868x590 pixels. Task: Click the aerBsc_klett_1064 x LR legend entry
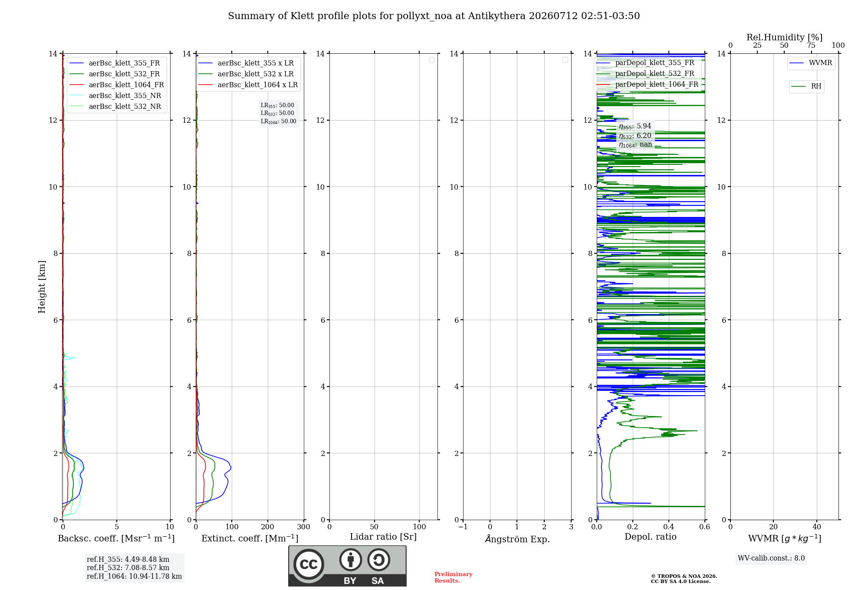pos(248,85)
